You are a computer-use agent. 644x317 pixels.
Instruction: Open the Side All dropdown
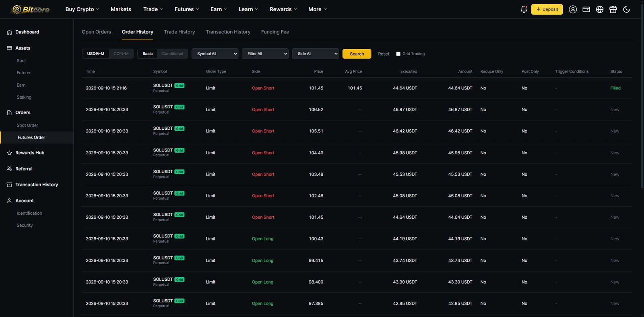tap(316, 54)
